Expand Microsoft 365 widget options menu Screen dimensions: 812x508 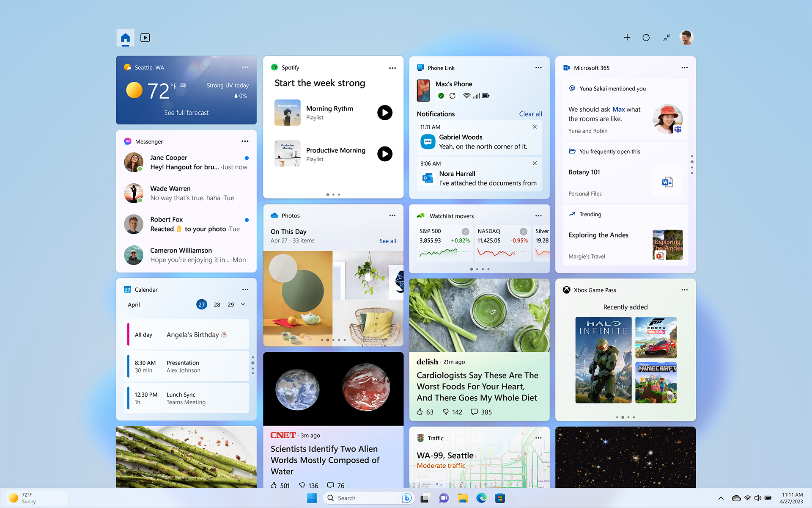pos(684,67)
